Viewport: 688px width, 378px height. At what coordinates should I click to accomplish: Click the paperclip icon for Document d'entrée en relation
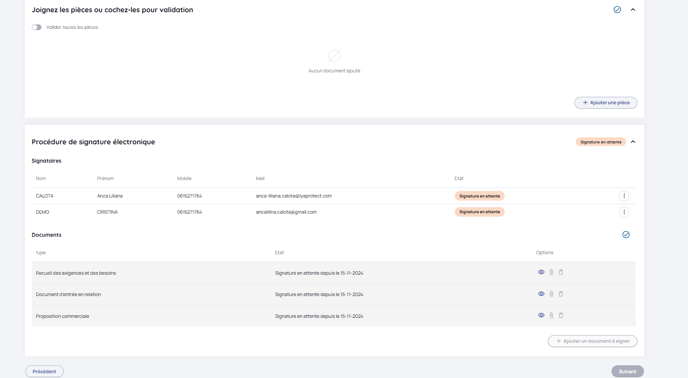click(552, 294)
